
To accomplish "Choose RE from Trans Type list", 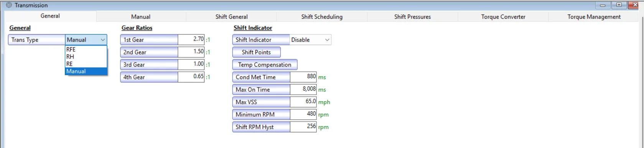I will (x=86, y=64).
